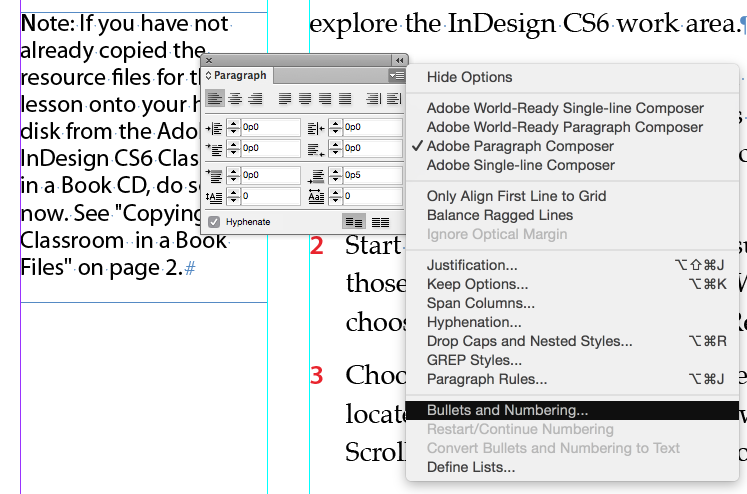The image size is (747, 494).
Task: Align paragraph away from spine
Action: pyautogui.click(x=394, y=99)
